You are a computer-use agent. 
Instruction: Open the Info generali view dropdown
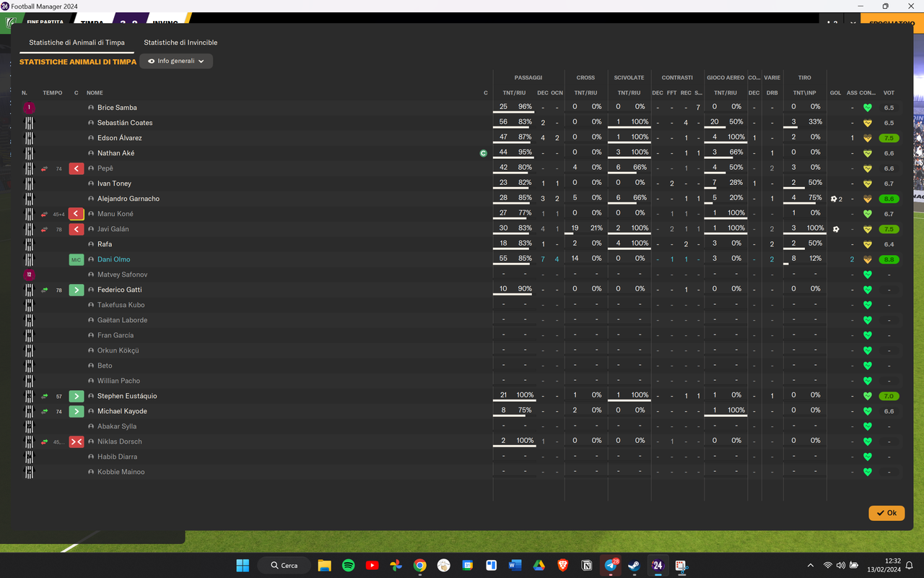coord(176,61)
